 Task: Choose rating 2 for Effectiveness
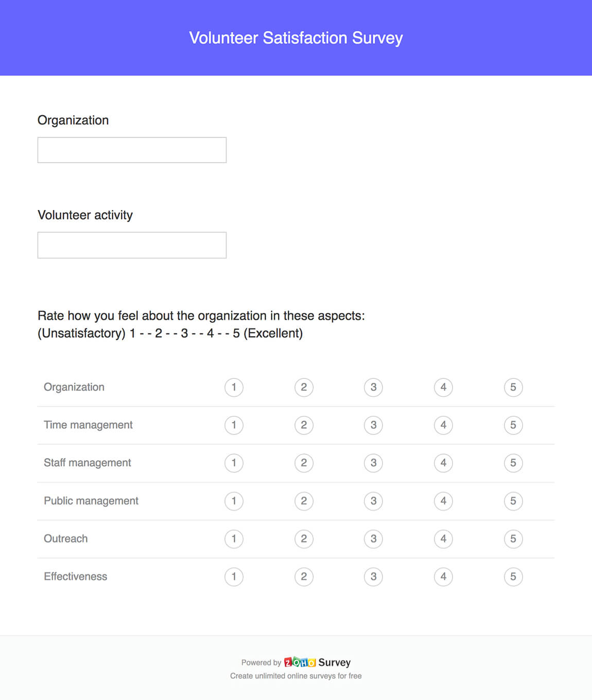point(304,576)
